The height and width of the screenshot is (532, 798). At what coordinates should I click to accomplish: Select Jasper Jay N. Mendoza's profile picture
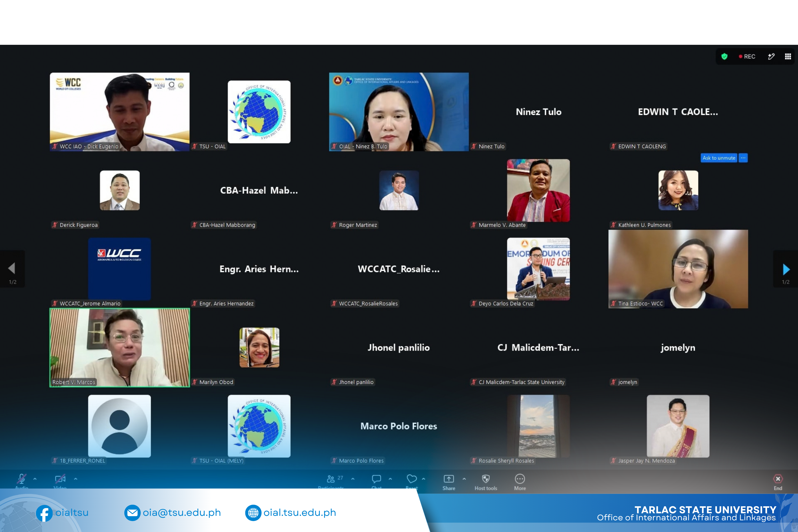678,426
